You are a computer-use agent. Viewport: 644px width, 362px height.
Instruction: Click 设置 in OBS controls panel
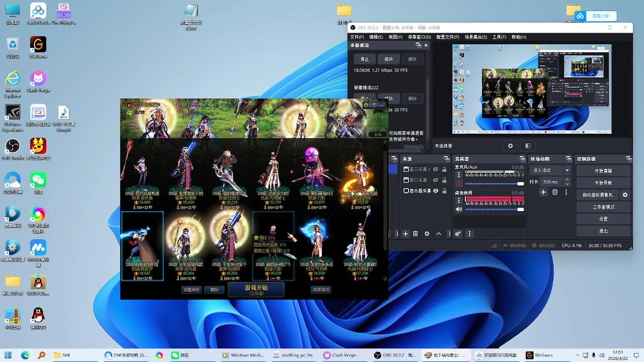603,219
